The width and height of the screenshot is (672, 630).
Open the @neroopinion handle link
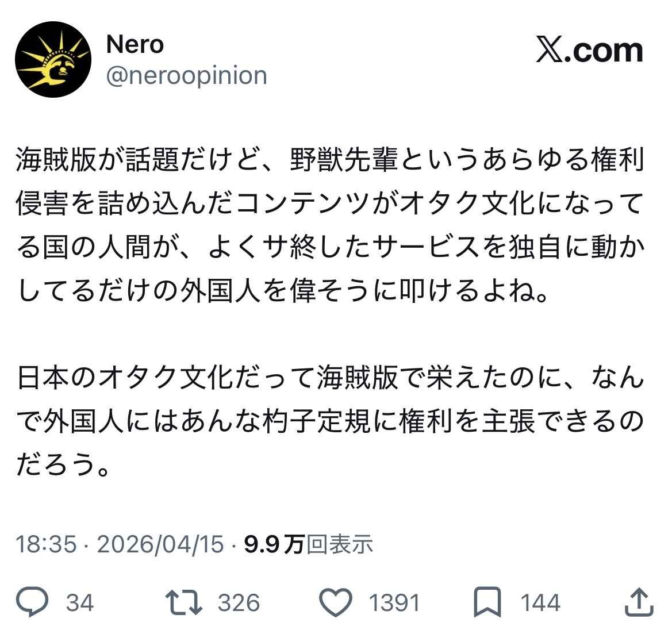click(187, 75)
